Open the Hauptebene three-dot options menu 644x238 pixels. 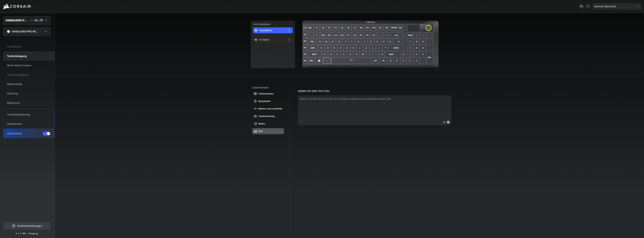coord(289,30)
